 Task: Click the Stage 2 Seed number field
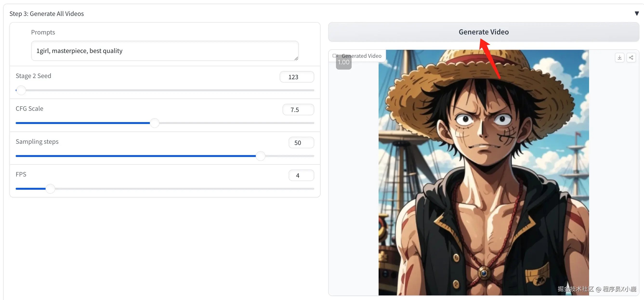296,77
